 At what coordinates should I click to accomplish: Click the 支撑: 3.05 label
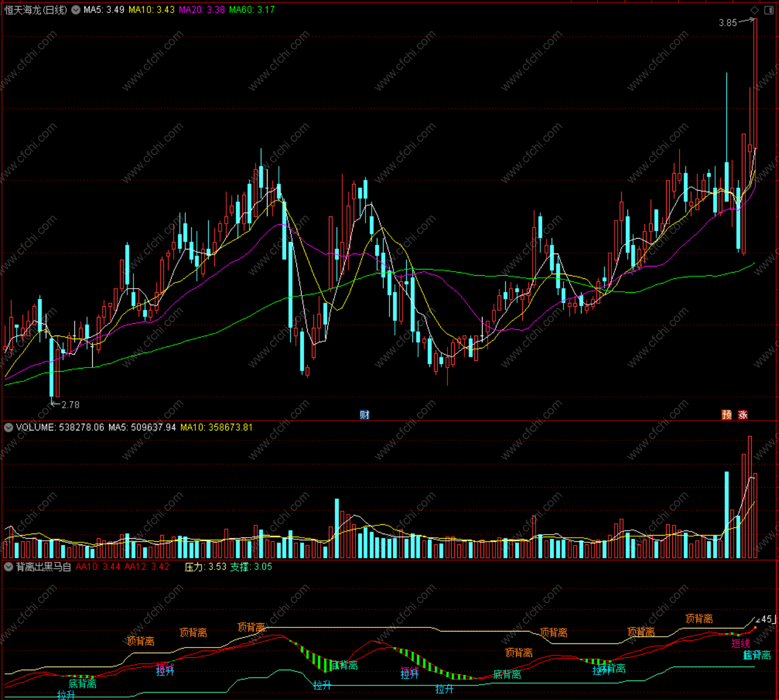click(x=251, y=567)
